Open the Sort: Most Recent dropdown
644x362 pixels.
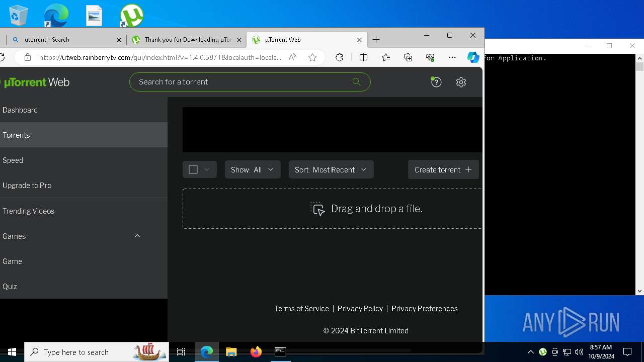[x=331, y=169]
